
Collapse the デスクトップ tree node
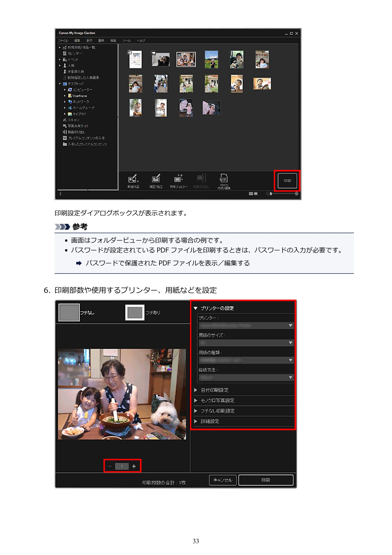(60, 84)
